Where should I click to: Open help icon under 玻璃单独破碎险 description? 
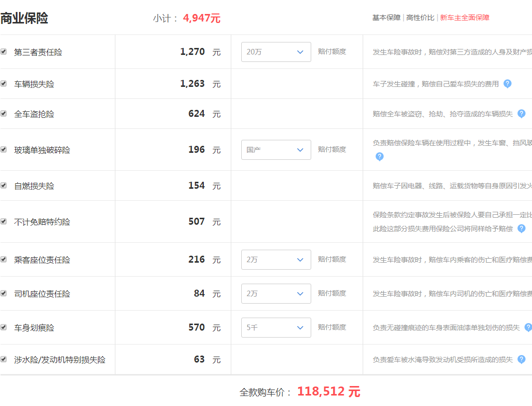coord(379,156)
